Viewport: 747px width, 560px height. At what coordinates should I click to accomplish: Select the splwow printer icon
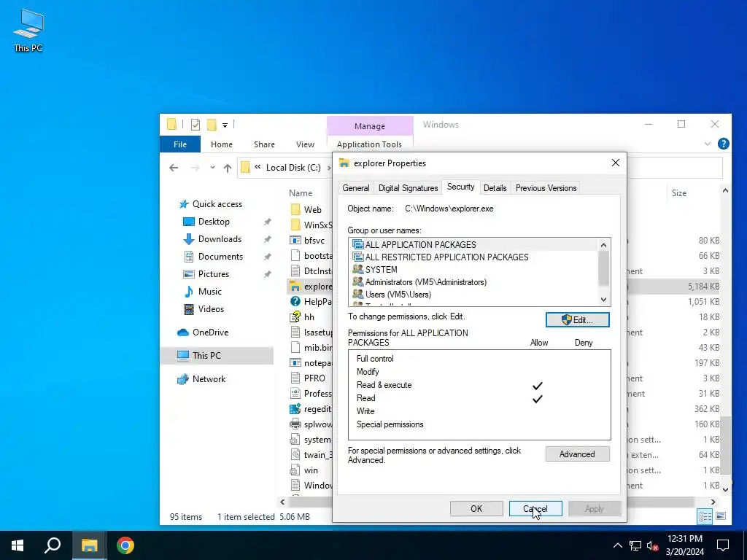click(295, 424)
